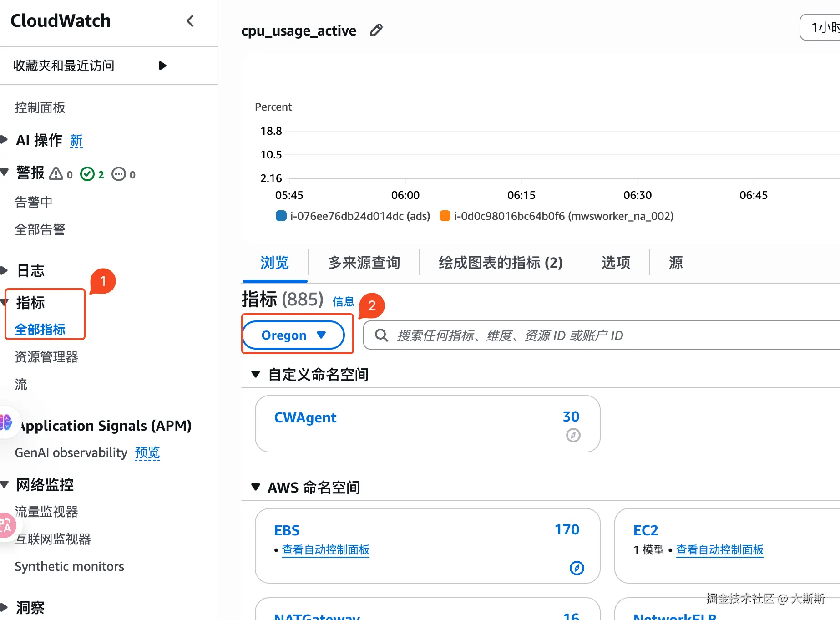Click the EBS metric count 170
The image size is (840, 620).
coord(567,529)
